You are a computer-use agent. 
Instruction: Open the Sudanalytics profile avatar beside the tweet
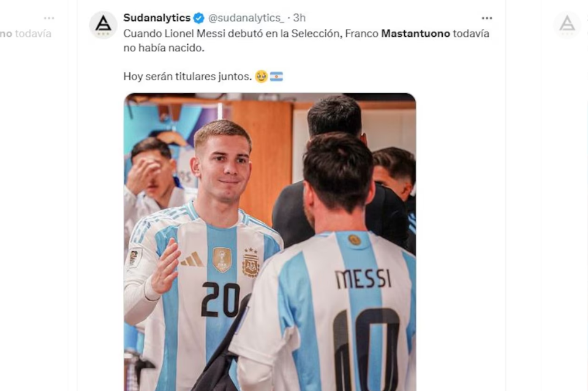(103, 25)
